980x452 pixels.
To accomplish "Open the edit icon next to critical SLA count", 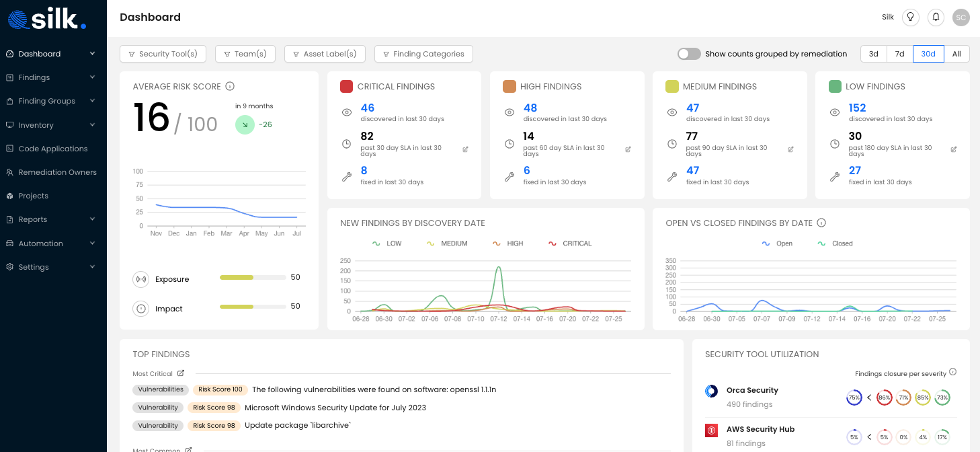I will click(466, 149).
